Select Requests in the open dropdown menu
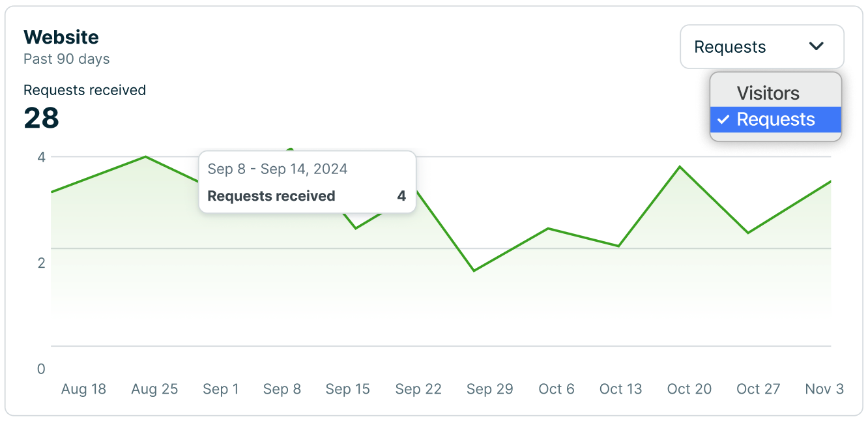This screenshot has width=868, height=421. tap(775, 119)
